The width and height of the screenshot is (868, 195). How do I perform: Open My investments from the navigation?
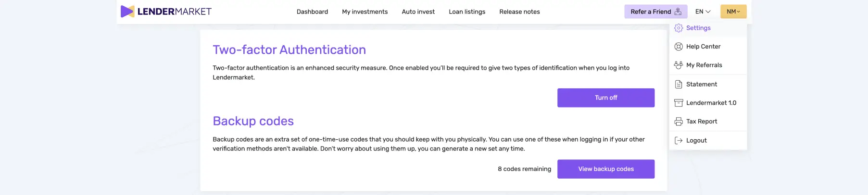[365, 12]
